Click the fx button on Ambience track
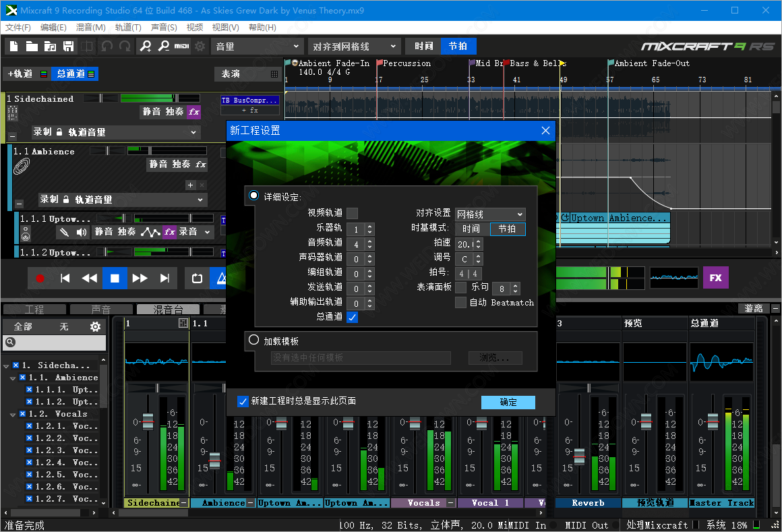The height and width of the screenshot is (532, 782). 200,164
